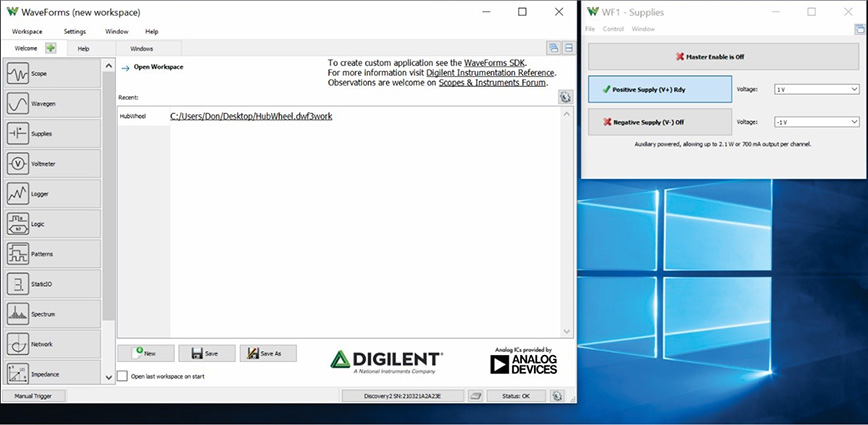Open the Control menu in Supplies window
Image resolution: width=868 pixels, height=425 pixels.
point(613,29)
